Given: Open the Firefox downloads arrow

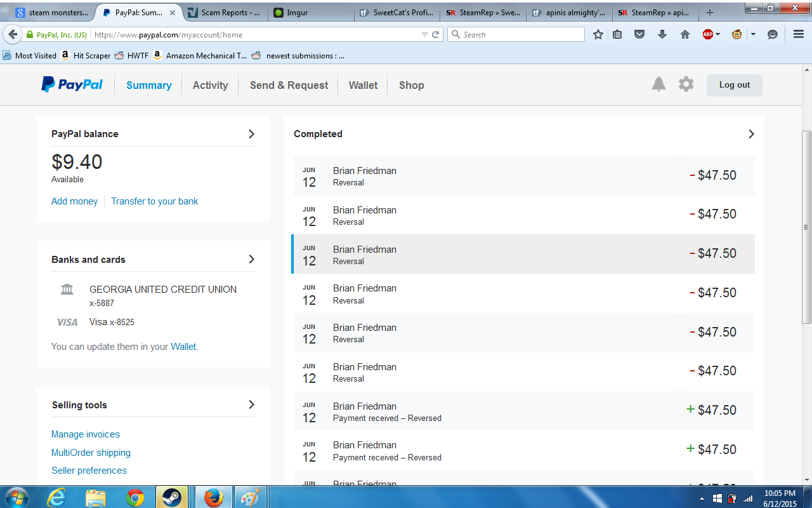Looking at the screenshot, I should [662, 35].
